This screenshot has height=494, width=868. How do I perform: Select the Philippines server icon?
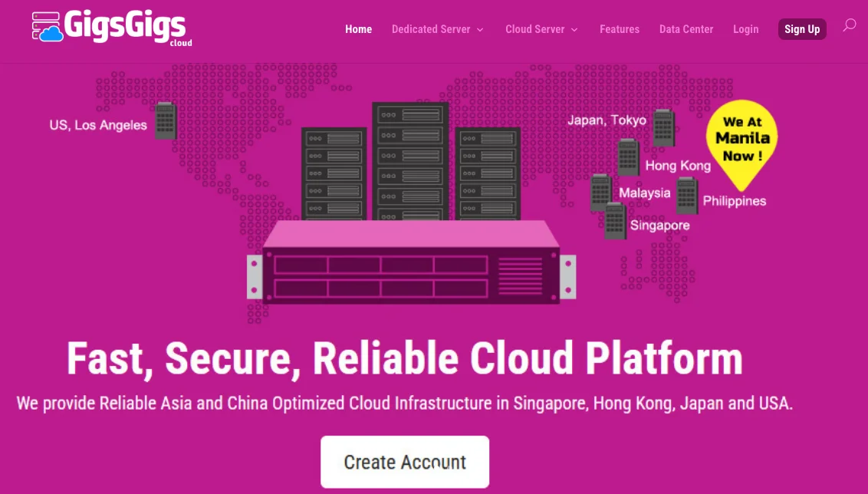pyautogui.click(x=687, y=196)
